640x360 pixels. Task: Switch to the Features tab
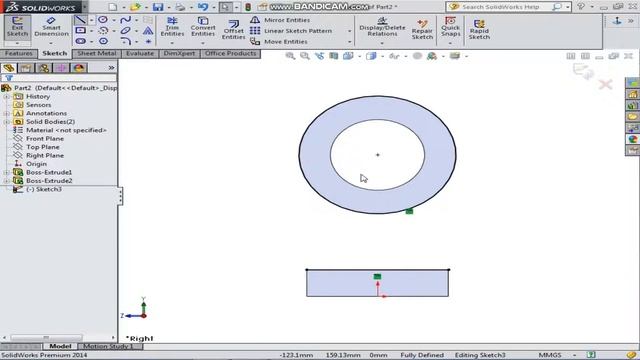tap(19, 53)
